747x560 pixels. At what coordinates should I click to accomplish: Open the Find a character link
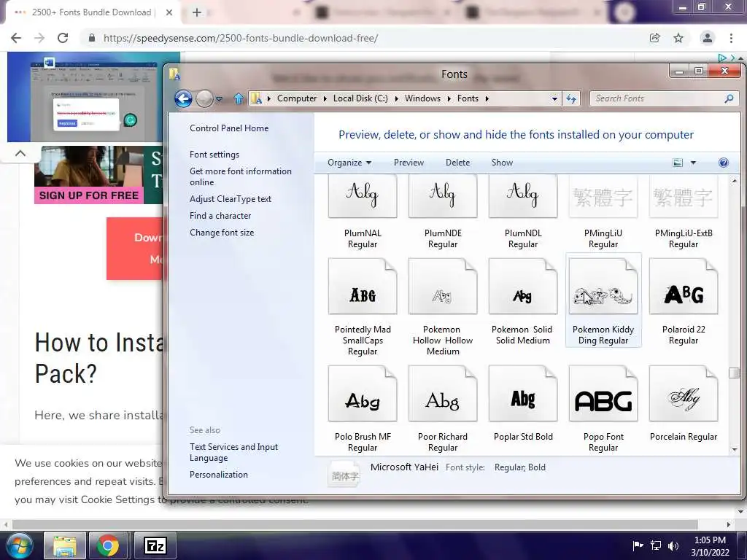pos(220,216)
